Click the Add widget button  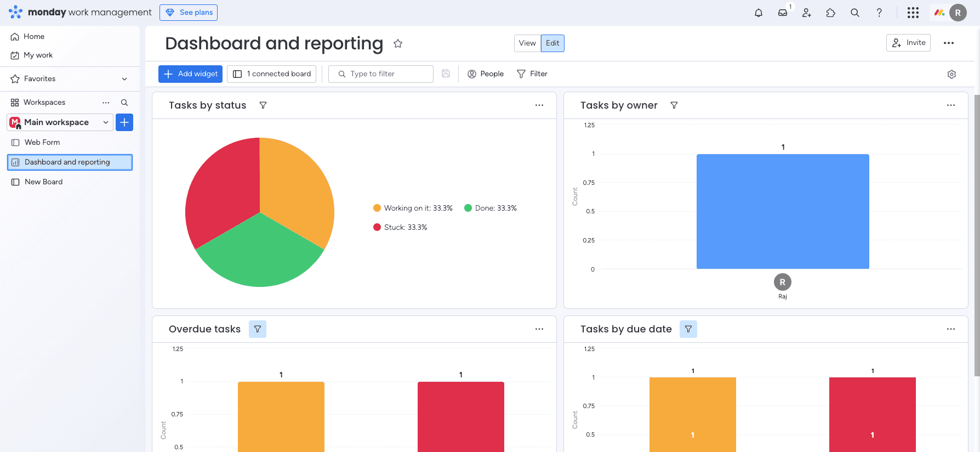(190, 74)
